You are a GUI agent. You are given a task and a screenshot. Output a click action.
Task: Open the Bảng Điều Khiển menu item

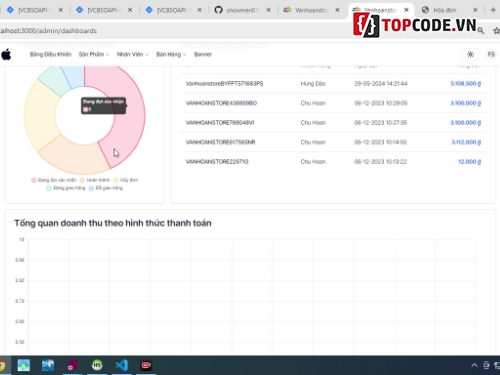[x=51, y=54]
